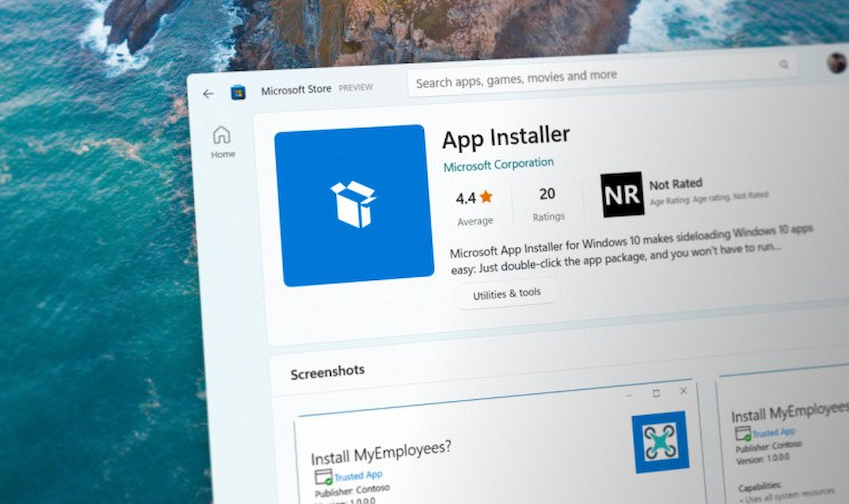This screenshot has height=504, width=849.
Task: Click Publisher: Contoso in the first screenshot
Action: pyautogui.click(x=352, y=490)
